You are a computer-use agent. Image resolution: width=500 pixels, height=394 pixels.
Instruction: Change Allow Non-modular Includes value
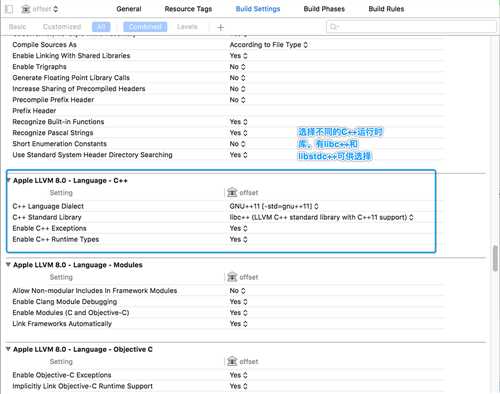pyautogui.click(x=237, y=290)
